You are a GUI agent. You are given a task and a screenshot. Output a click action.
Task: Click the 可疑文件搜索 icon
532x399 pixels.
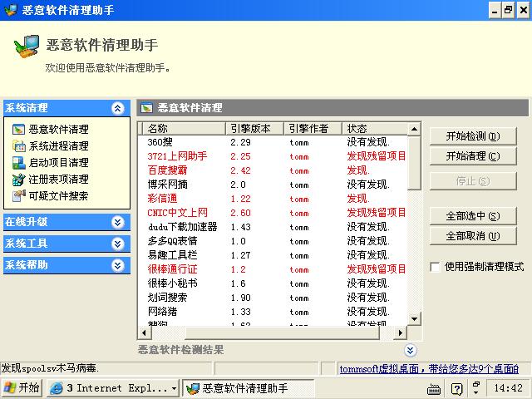point(18,196)
